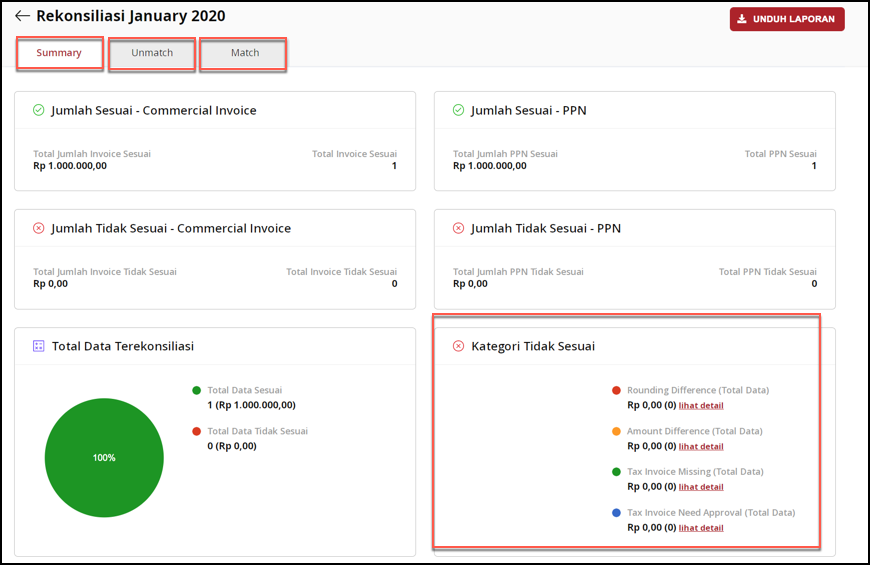Viewport: 870px width, 565px height.
Task: Open lihat detail for Amount Difference
Action: click(701, 447)
